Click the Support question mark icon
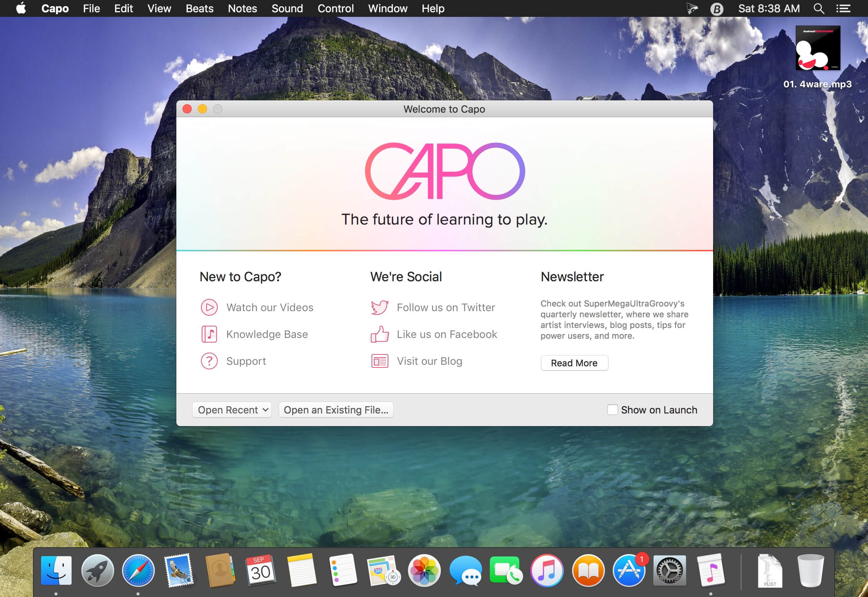Viewport: 868px width, 597px height. pos(209,361)
